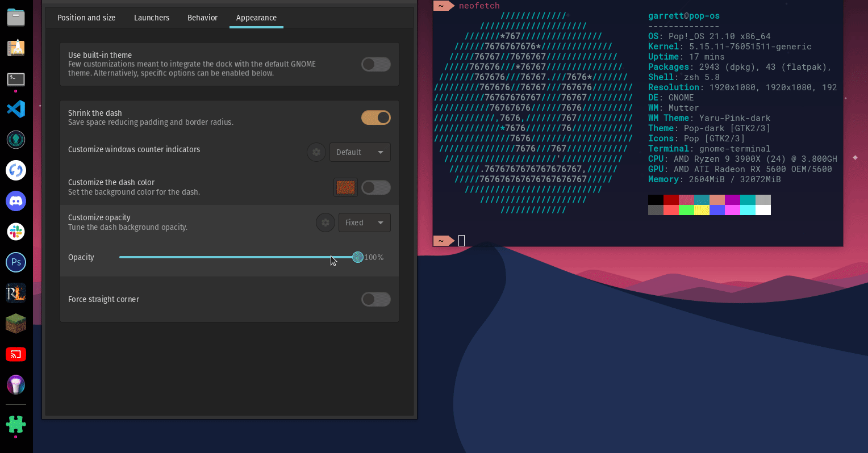Switch to Position and size tab

(x=86, y=18)
